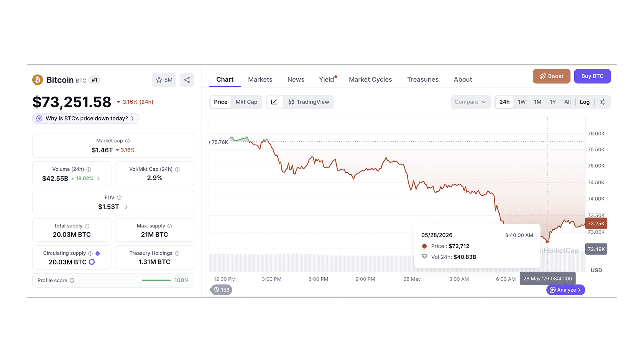Image resolution: width=644 pixels, height=362 pixels.
Task: Switch to line chart icon
Action: point(274,102)
